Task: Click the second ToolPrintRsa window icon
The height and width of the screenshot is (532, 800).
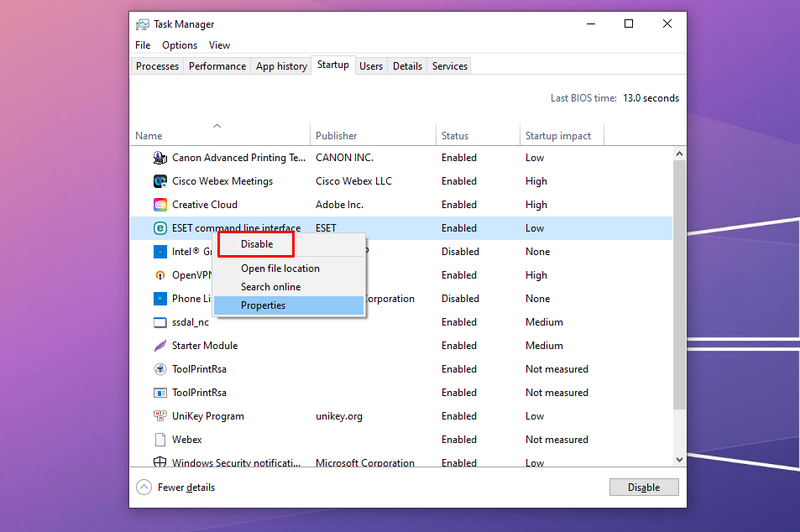Action: click(x=160, y=393)
